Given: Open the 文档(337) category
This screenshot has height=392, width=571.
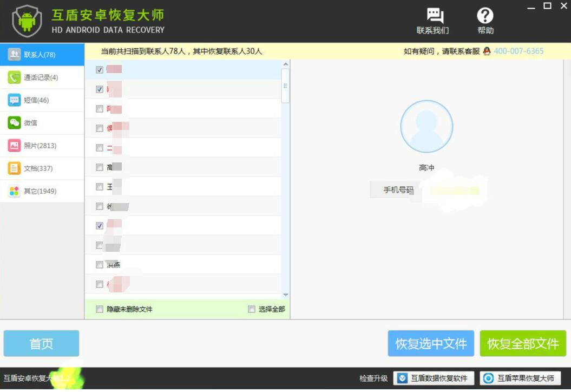Looking at the screenshot, I should tap(42, 168).
